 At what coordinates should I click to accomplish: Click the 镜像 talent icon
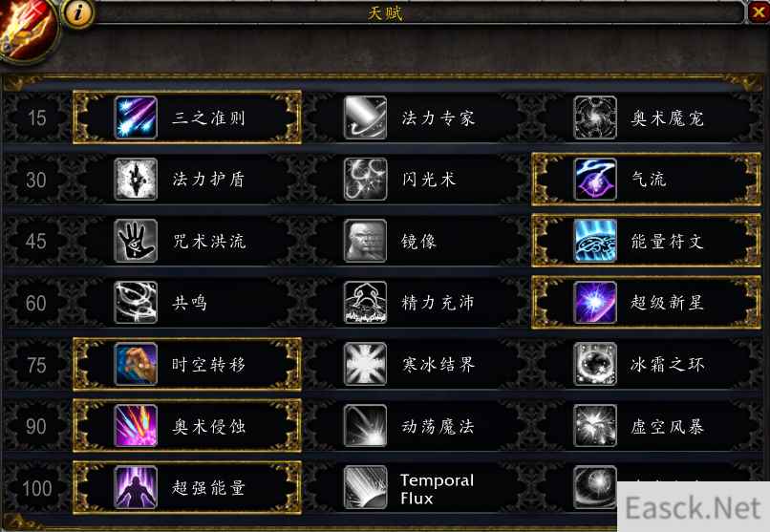(365, 241)
